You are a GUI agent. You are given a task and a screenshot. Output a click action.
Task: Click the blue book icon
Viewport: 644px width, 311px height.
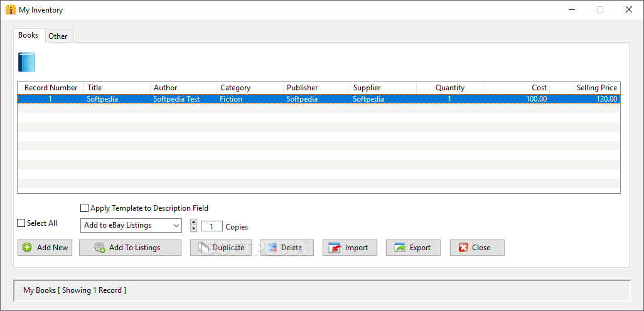[27, 62]
